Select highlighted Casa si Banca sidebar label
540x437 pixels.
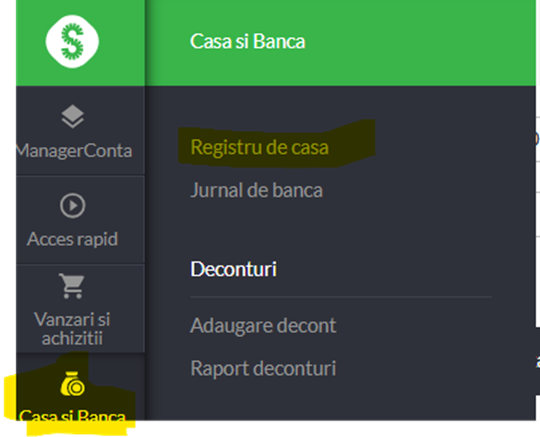[72, 415]
